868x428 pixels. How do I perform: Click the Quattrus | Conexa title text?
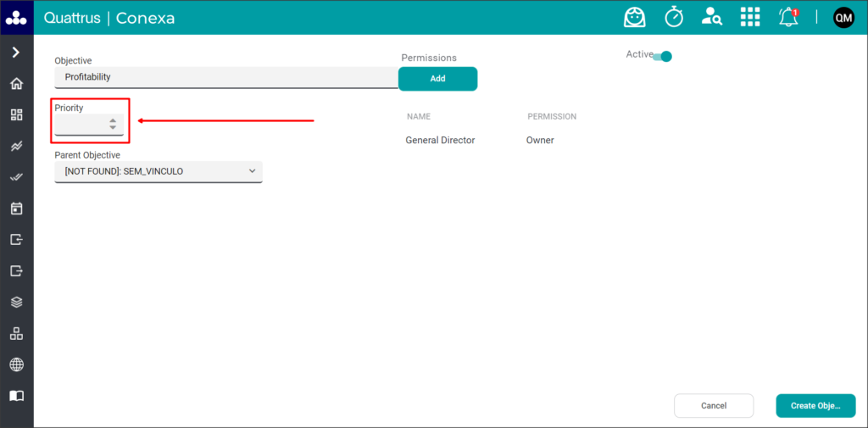(109, 18)
